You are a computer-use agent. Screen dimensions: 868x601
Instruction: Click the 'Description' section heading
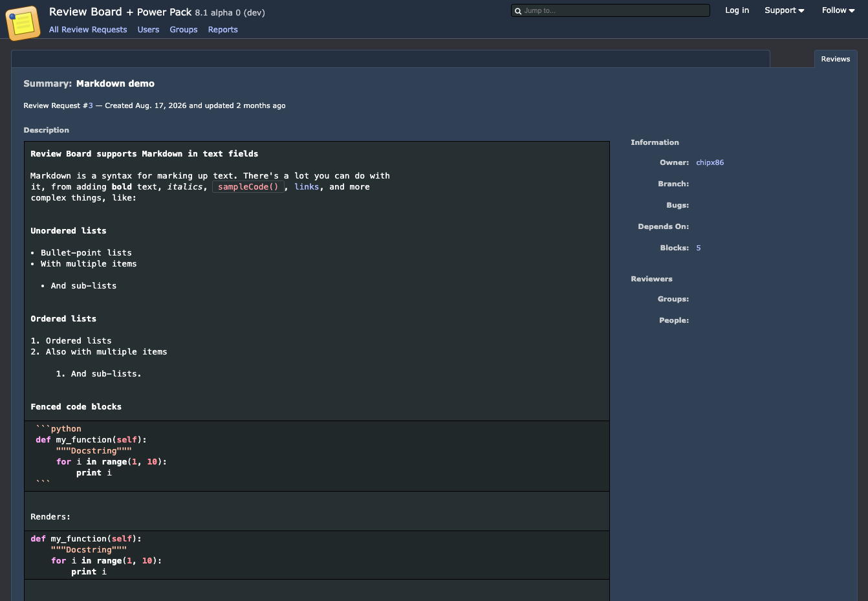(47, 130)
